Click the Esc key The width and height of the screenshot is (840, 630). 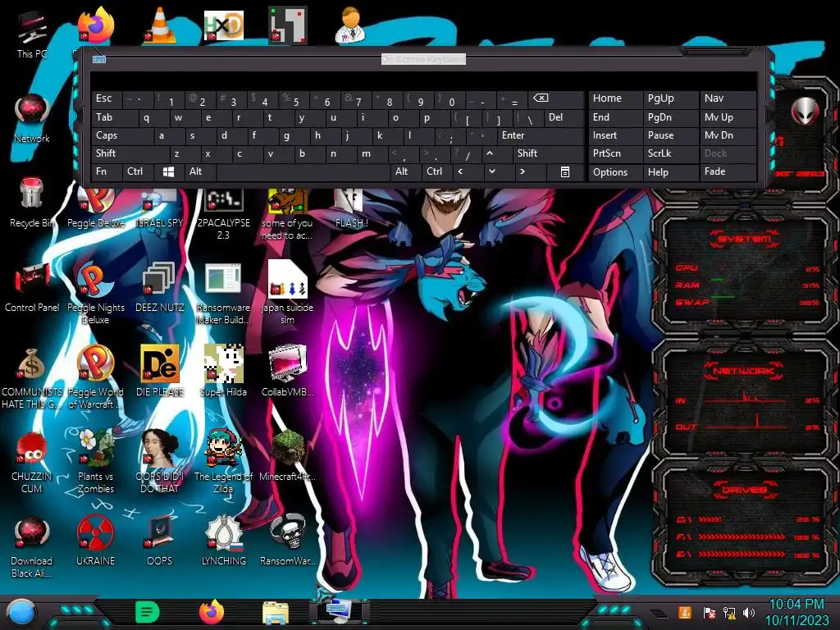point(107,98)
